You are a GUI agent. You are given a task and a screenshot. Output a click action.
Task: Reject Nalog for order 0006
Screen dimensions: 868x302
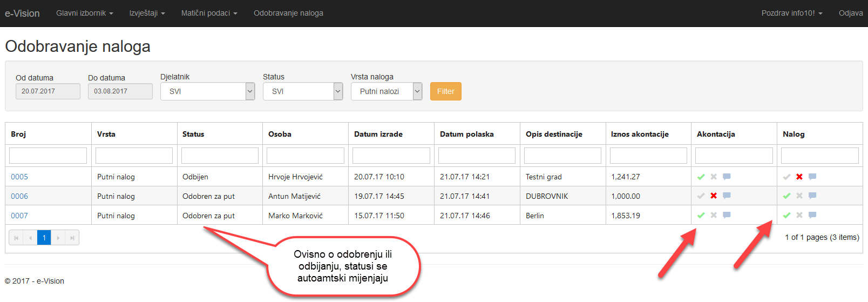pyautogui.click(x=799, y=196)
